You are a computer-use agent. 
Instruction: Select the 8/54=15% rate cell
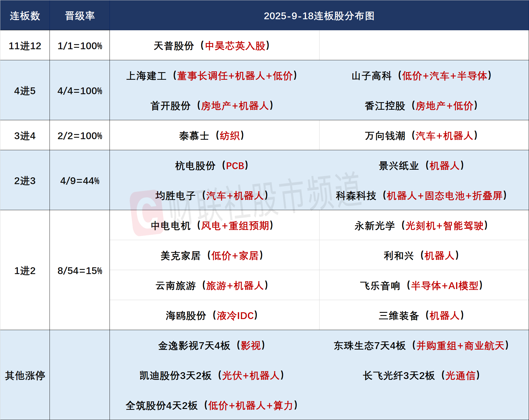coord(80,270)
